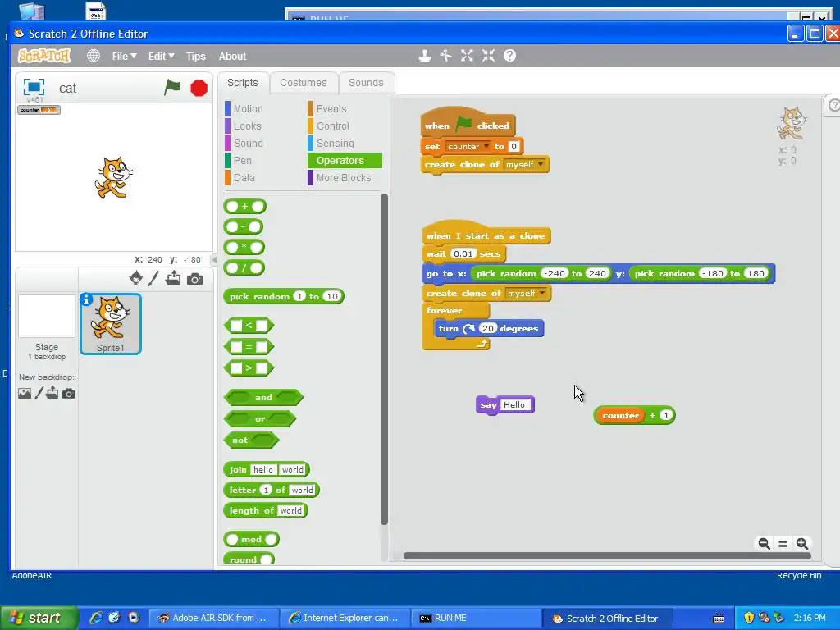New backdrop from camera icon
This screenshot has width=840, height=630.
click(69, 395)
